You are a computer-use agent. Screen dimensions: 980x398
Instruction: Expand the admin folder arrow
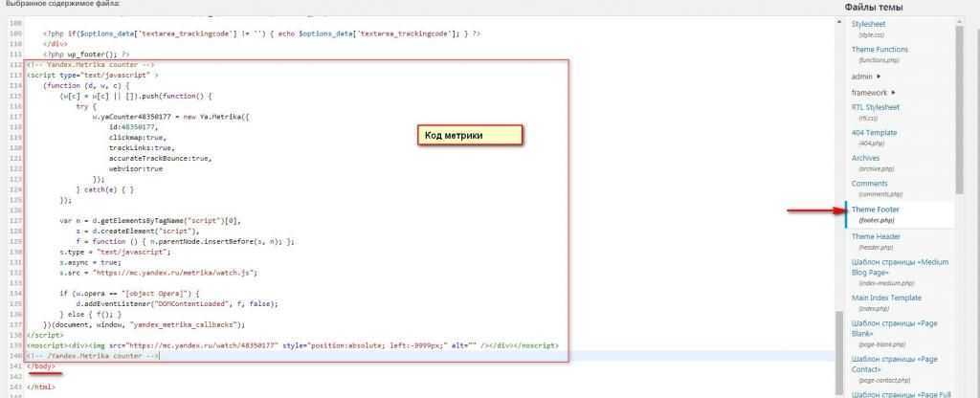(879, 76)
